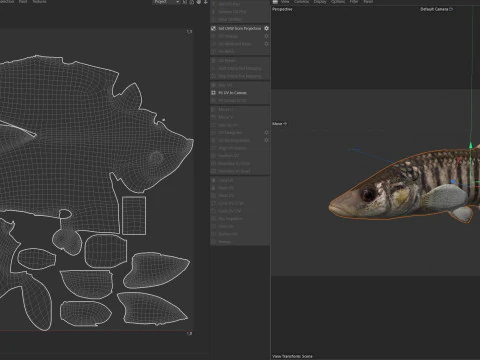Viewport: 480px width, 360px height.
Task: Click the down-arrow icon in UV editor header
Action: click(x=206, y=2)
